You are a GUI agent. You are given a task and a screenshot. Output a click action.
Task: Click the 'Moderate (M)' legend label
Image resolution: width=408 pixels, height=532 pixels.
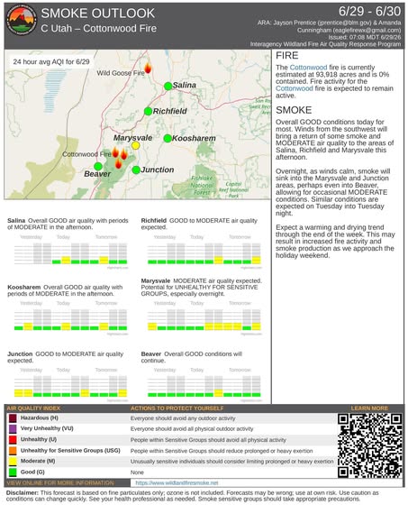38,461
